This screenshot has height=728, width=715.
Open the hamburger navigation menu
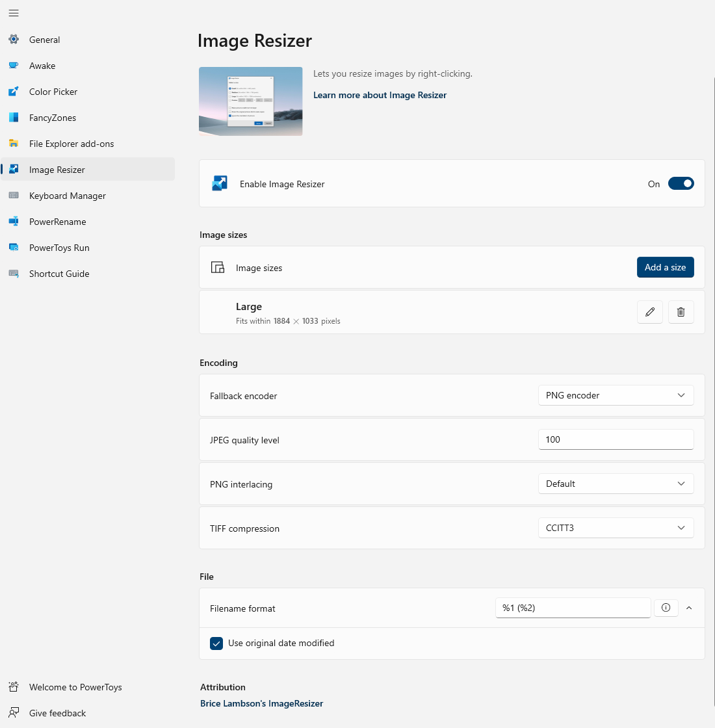click(14, 13)
